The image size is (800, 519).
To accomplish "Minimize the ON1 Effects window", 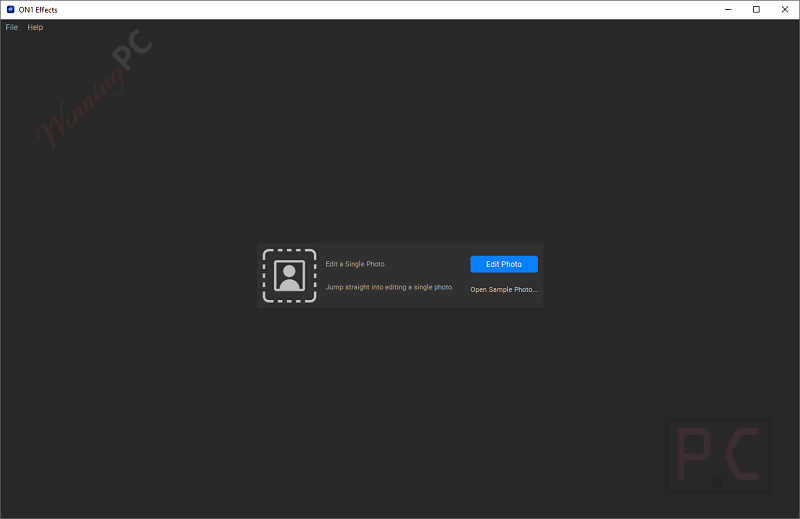I will 728,9.
